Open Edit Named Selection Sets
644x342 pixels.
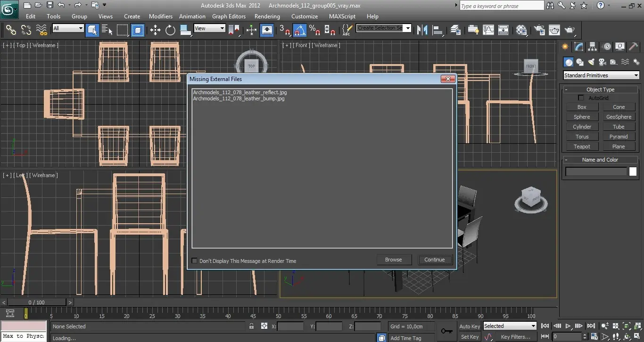click(x=347, y=30)
